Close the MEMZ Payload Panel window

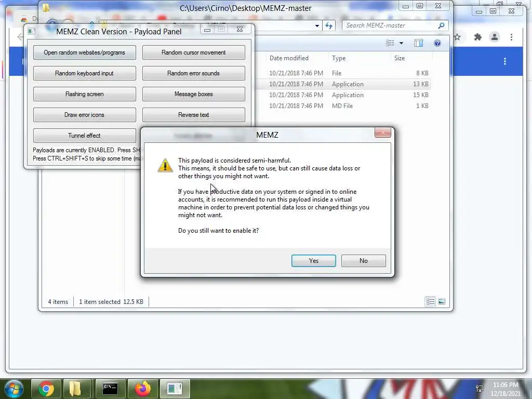(240, 29)
